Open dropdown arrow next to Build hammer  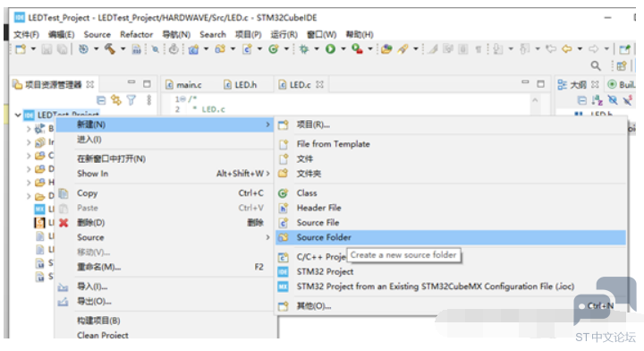coord(123,49)
